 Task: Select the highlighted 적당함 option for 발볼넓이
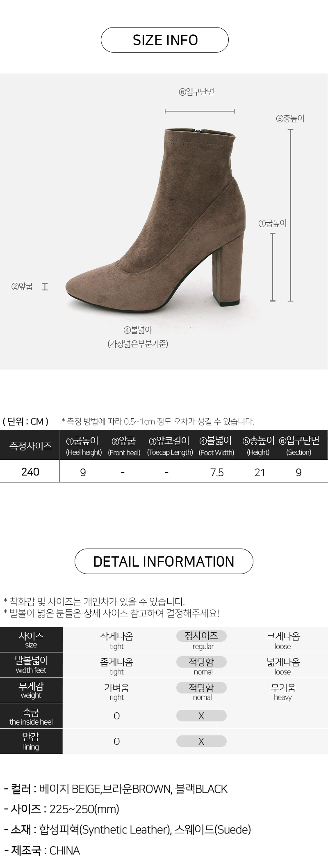tap(201, 662)
